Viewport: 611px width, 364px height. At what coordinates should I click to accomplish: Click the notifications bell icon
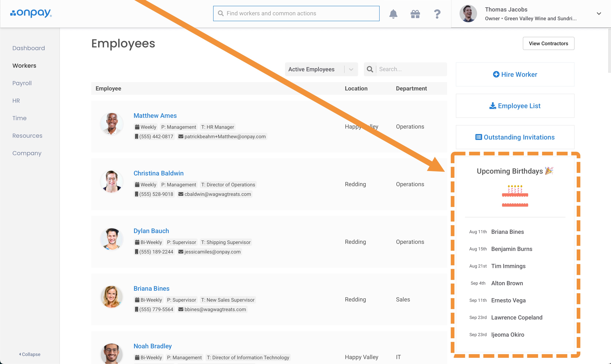click(x=393, y=14)
